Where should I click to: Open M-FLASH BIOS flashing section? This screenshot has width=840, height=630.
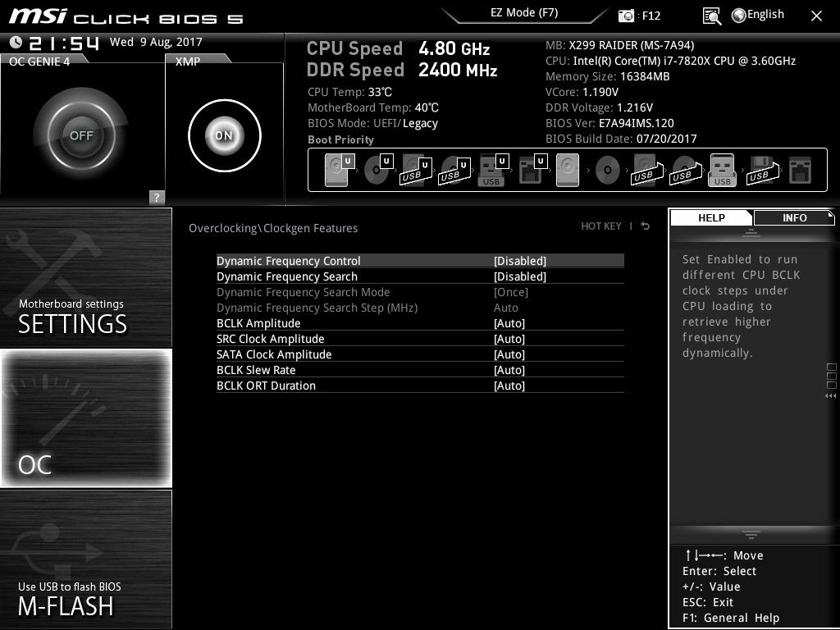tap(85, 559)
